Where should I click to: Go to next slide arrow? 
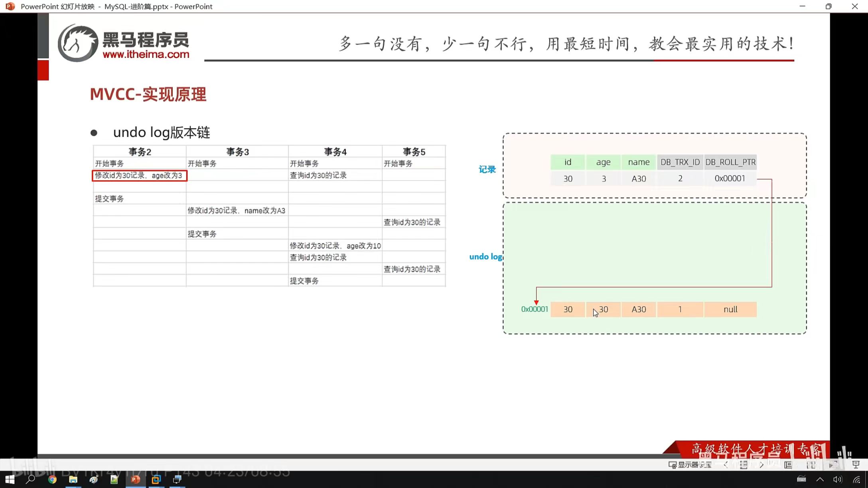tap(762, 465)
